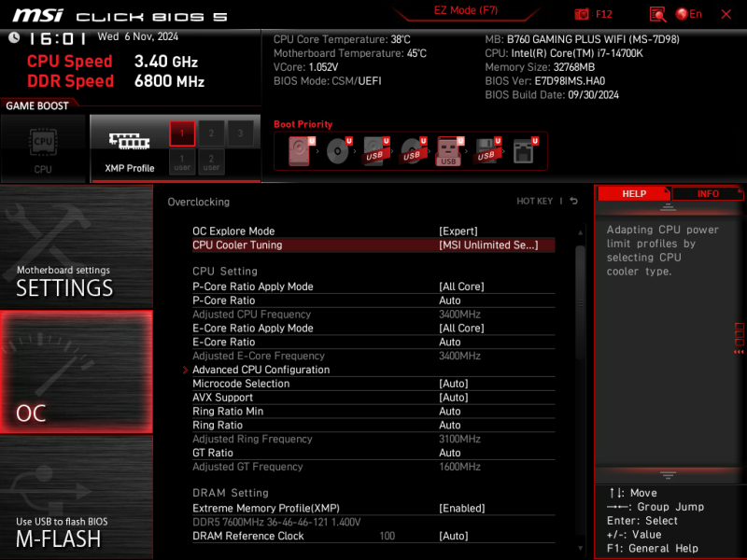Select the USB flash drive boot device icon
The image size is (747, 560).
tap(448, 151)
